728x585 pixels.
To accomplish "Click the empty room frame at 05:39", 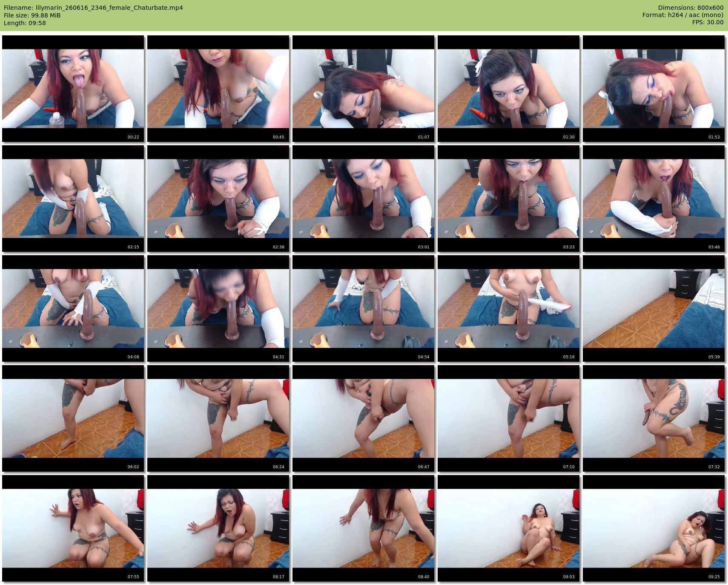I will coord(653,308).
